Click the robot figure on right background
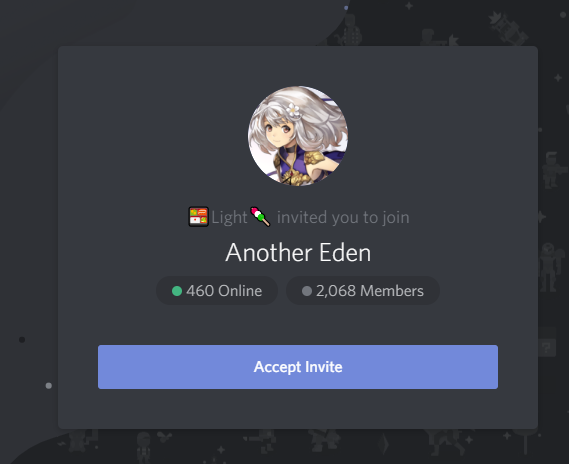The height and width of the screenshot is (464, 569). coord(549,268)
